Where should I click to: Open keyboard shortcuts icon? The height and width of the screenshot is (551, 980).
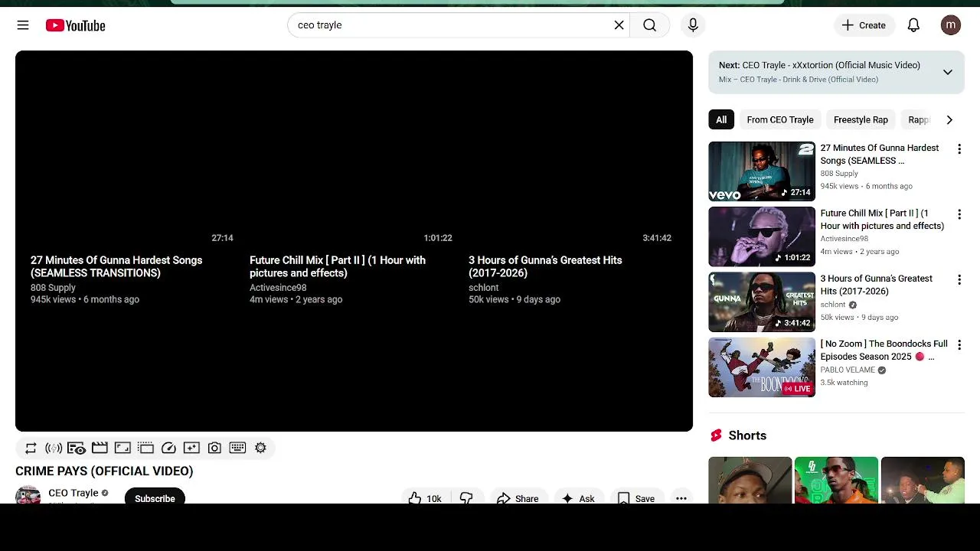tap(237, 448)
